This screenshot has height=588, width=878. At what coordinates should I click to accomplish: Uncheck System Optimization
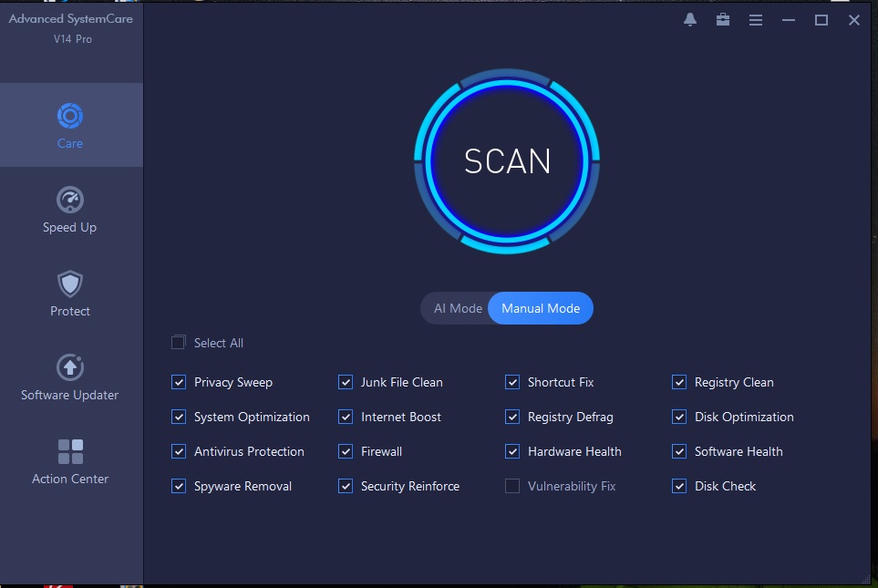(x=179, y=417)
